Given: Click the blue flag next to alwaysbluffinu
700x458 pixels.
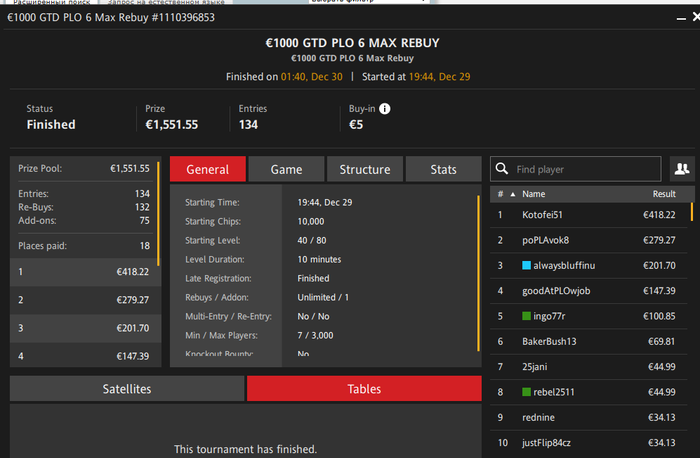Looking at the screenshot, I should (x=526, y=266).
